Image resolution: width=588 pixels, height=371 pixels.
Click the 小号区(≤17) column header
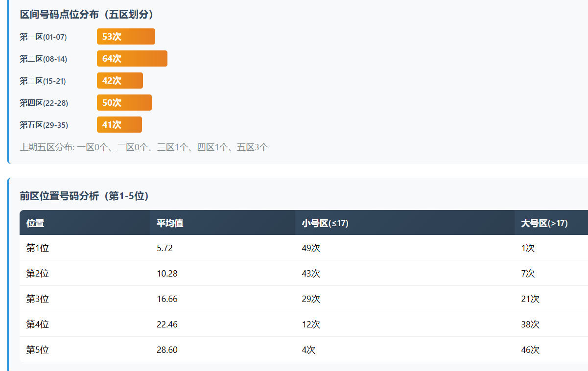click(x=325, y=223)
